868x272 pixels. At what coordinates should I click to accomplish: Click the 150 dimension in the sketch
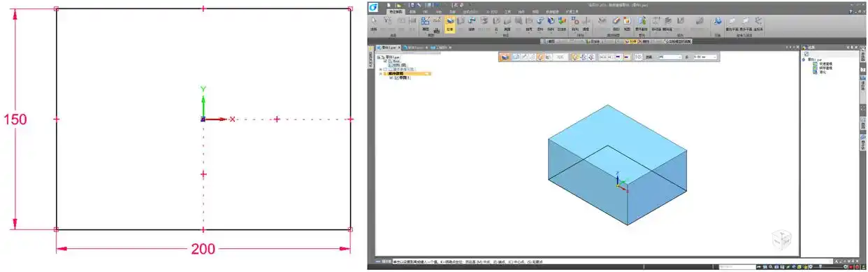pos(15,120)
